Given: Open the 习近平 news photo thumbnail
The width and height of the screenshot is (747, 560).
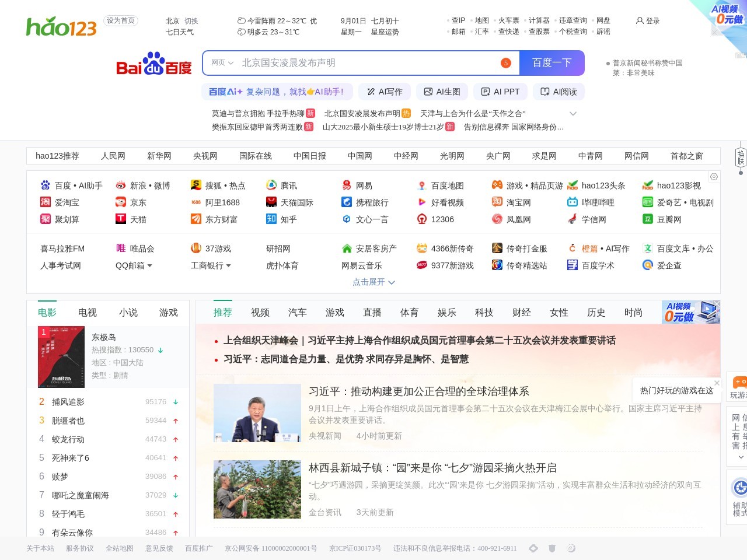Looking at the screenshot, I should [257, 413].
